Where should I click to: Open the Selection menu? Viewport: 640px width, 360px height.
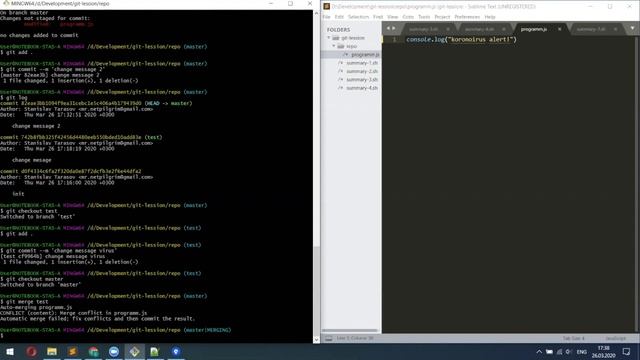(x=358, y=17)
